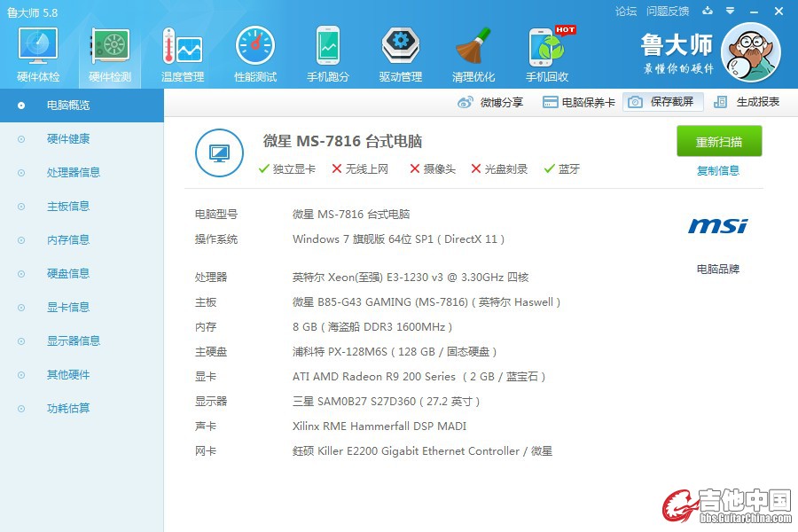Click 保存截屏 save screenshot button
Viewport: 798px width, 532px height.
click(662, 102)
